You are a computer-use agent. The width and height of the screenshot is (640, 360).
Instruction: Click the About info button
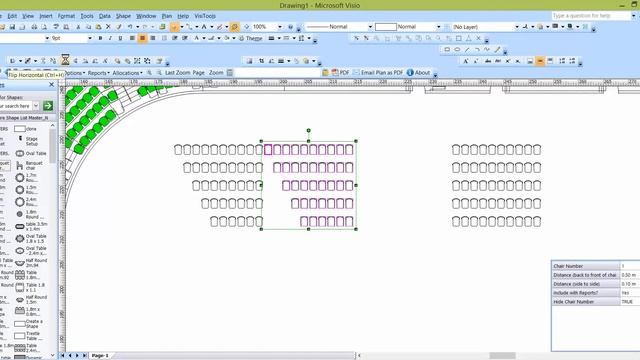419,73
